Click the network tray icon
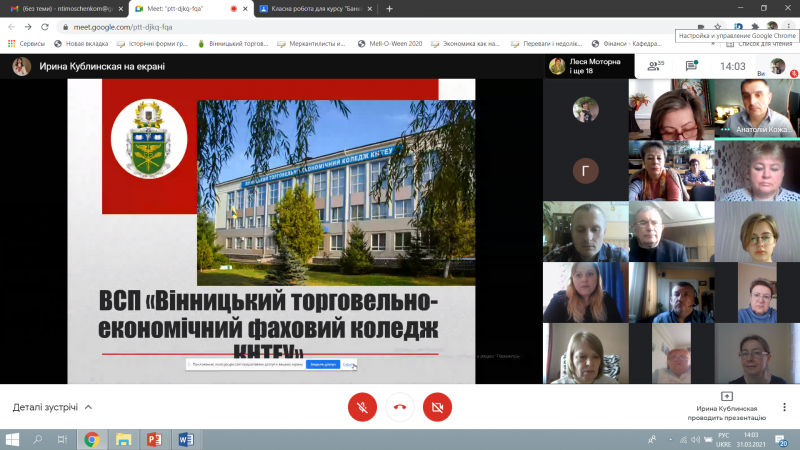The image size is (800, 450). [683, 439]
